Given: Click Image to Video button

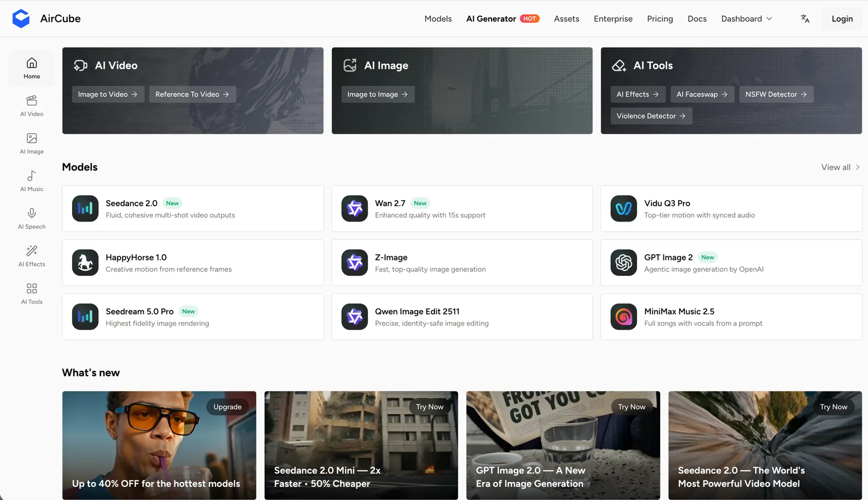Looking at the screenshot, I should (x=108, y=94).
